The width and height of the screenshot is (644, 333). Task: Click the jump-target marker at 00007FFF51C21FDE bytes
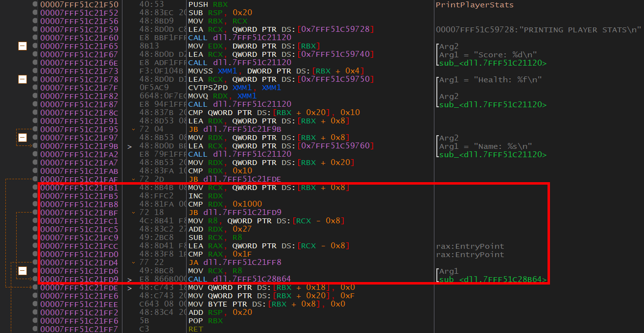tap(129, 287)
